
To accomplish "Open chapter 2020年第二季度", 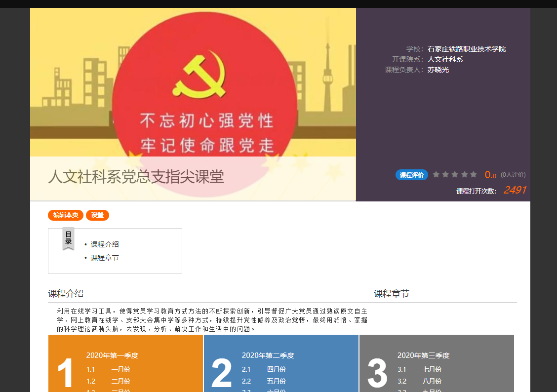I will [268, 355].
